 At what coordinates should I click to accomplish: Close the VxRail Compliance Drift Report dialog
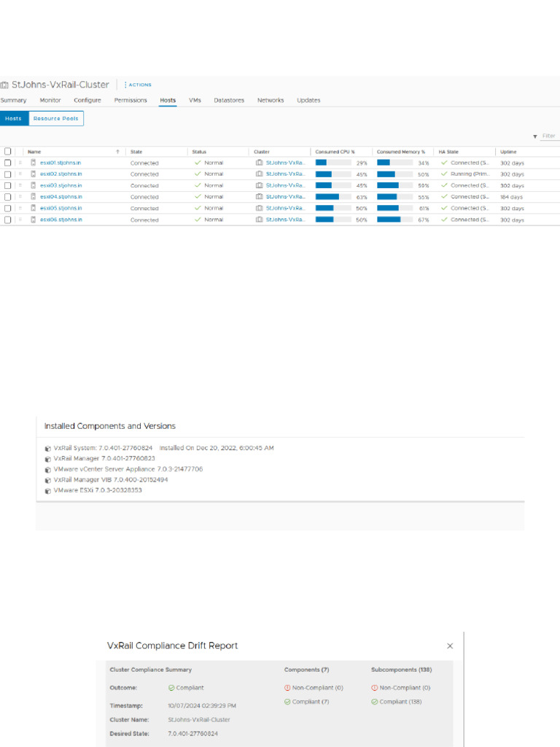(x=450, y=646)
